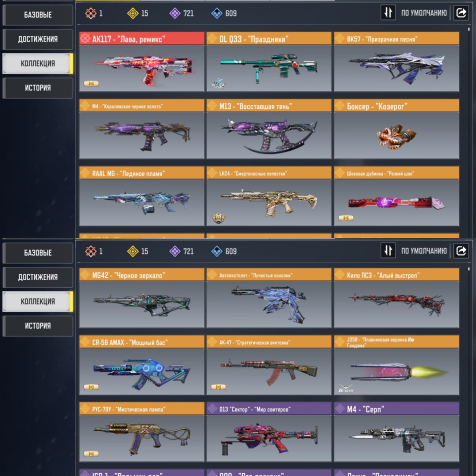Select the ИСТОРИЯ tab beside M4 Королевское card
This screenshot has height=476, width=476.
38,88
